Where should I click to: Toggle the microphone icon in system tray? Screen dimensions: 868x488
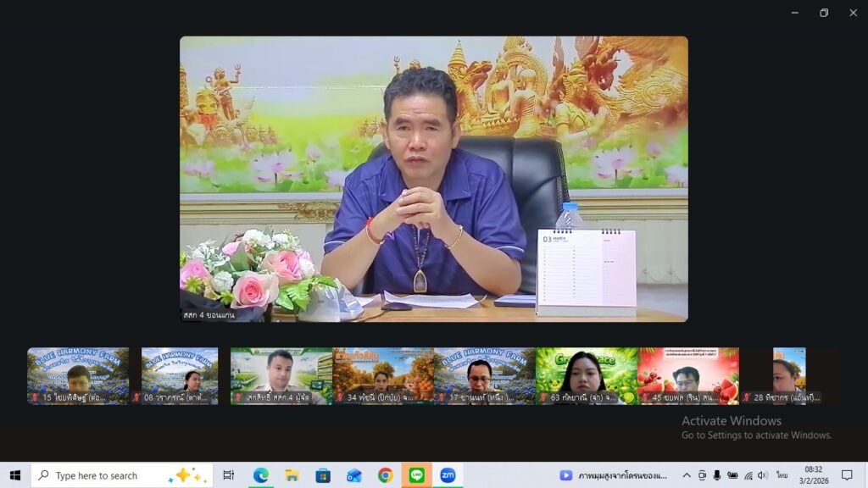click(x=717, y=475)
